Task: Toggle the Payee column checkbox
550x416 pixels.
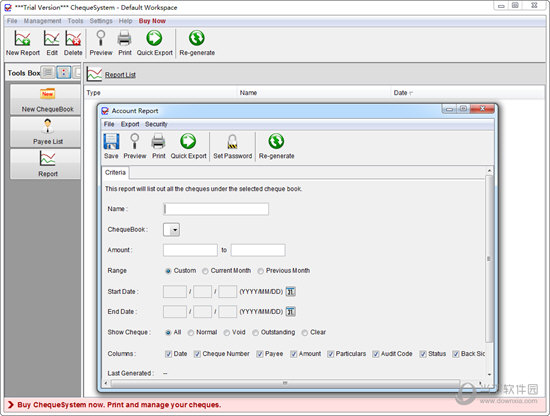Action: click(x=260, y=354)
